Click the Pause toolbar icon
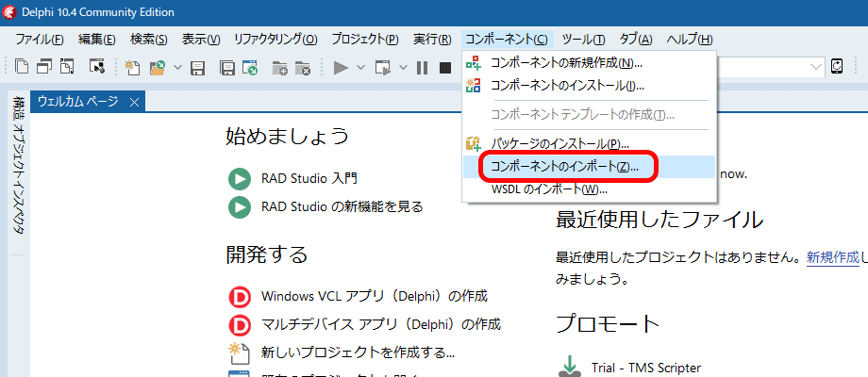Viewport: 868px width, 377px height. click(423, 68)
